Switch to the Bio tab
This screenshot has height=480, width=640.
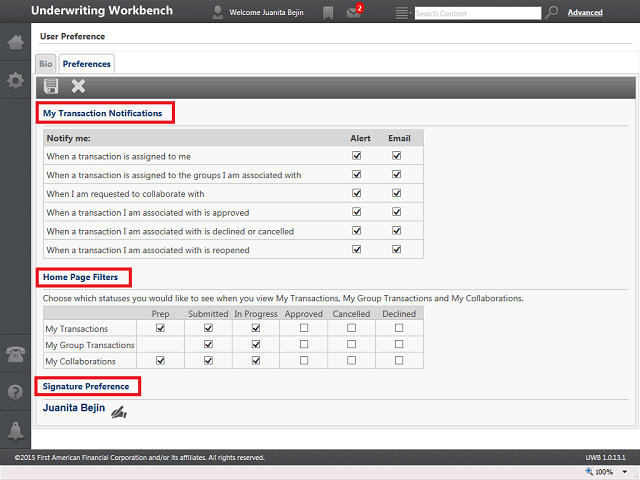[46, 64]
